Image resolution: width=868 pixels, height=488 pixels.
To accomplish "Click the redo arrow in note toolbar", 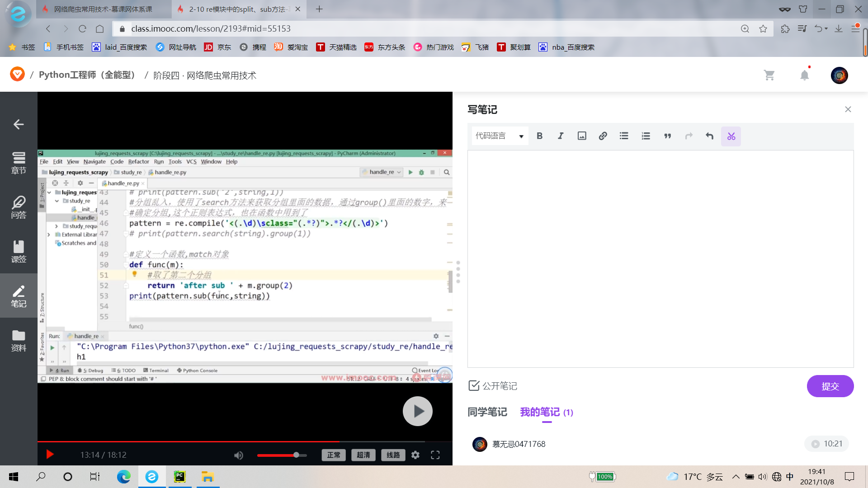I will [689, 136].
